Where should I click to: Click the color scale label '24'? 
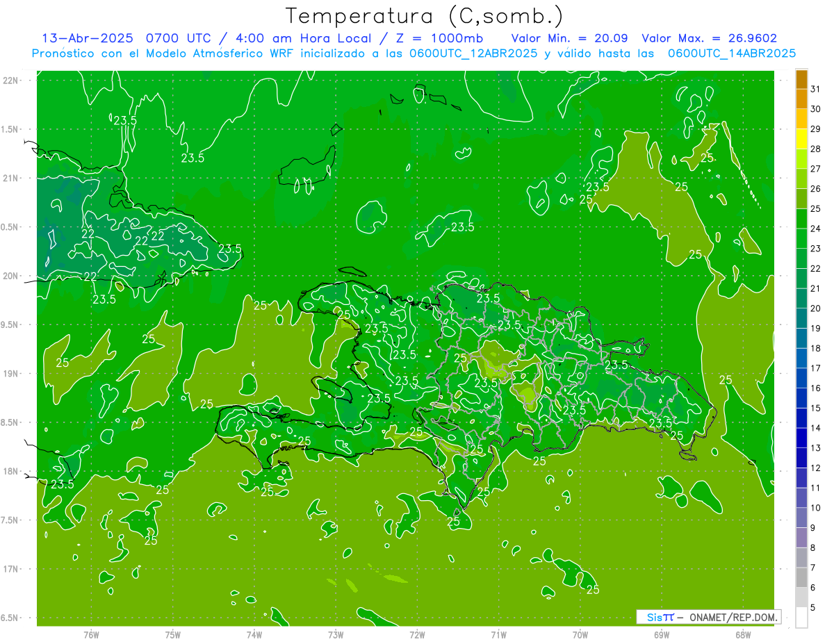click(816, 229)
